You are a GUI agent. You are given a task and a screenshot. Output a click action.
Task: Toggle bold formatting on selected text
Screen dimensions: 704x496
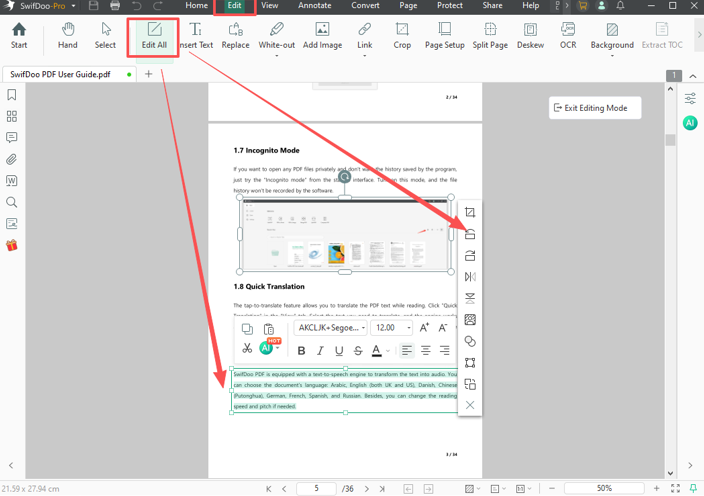click(x=301, y=351)
